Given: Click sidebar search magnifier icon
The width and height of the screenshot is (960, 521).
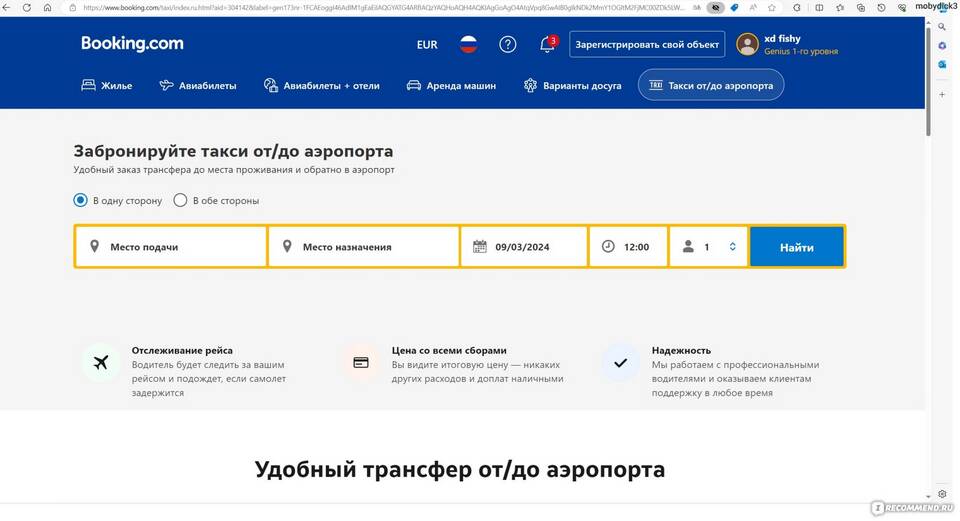Looking at the screenshot, I should pyautogui.click(x=942, y=26).
